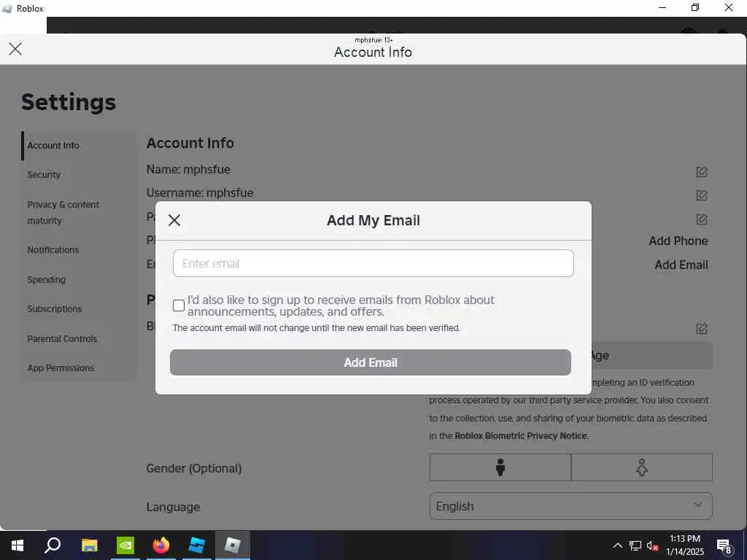The image size is (747, 560).
Task: Click the Age verification button
Action: [651, 355]
